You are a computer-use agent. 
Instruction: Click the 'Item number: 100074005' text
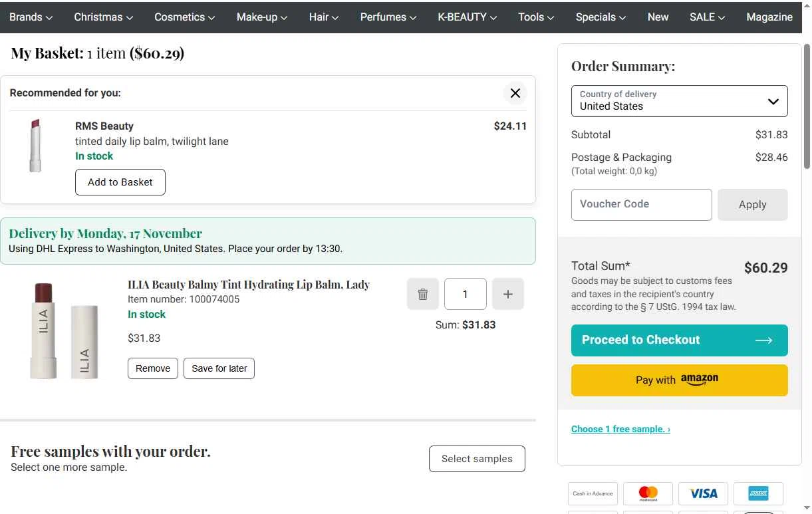(184, 299)
